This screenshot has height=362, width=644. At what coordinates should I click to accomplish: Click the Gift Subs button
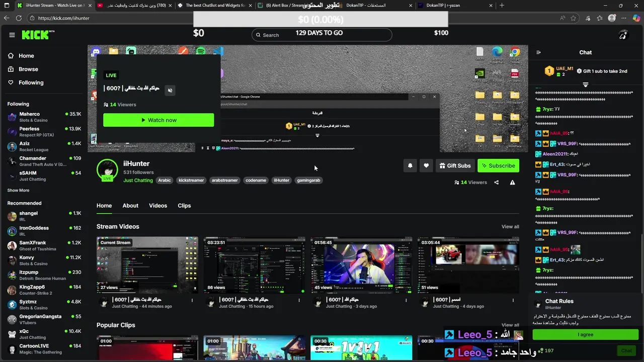tap(455, 165)
